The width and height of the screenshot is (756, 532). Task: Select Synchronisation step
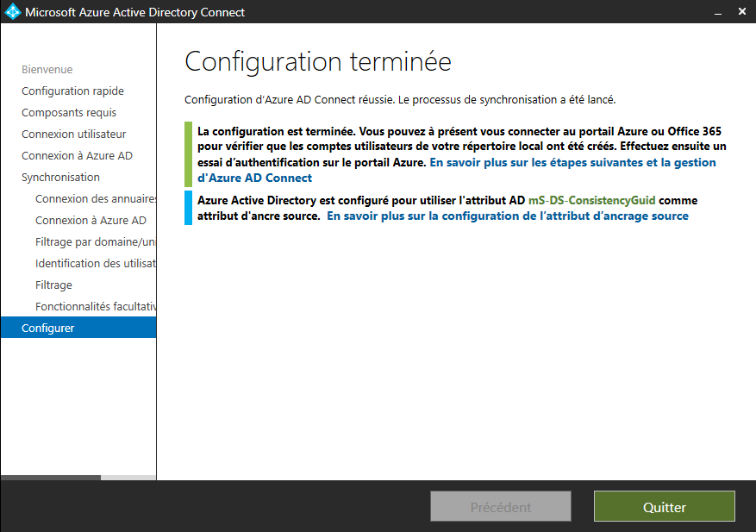pyautogui.click(x=60, y=177)
